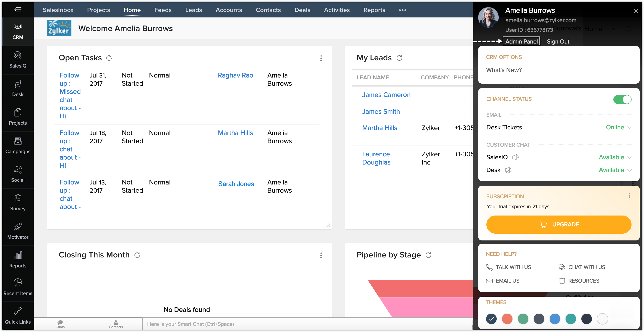Screen dimensions: 644x332
Task: Open the Accounts tab
Action: (x=229, y=10)
